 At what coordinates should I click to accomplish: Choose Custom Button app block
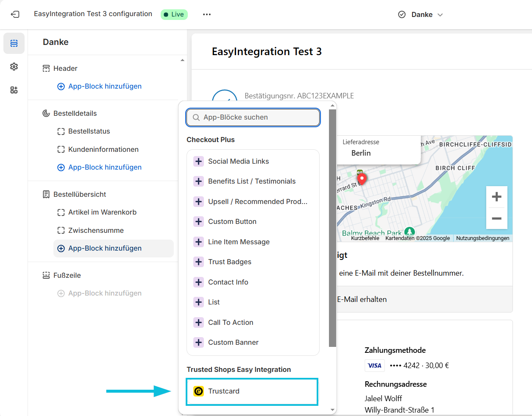coord(253,221)
